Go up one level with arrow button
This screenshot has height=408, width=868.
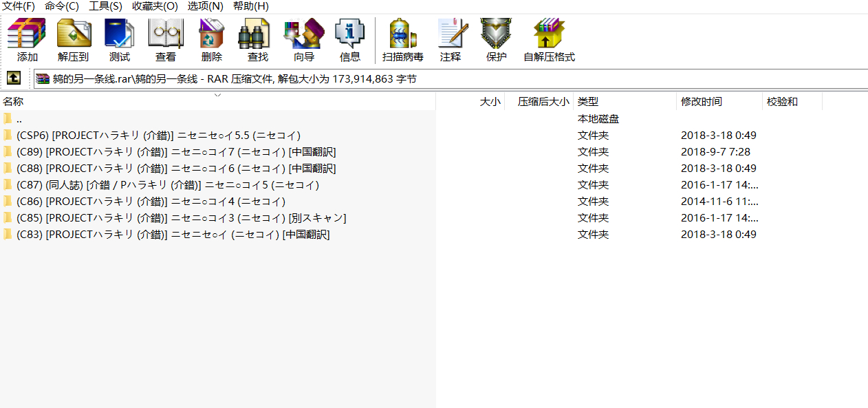14,78
